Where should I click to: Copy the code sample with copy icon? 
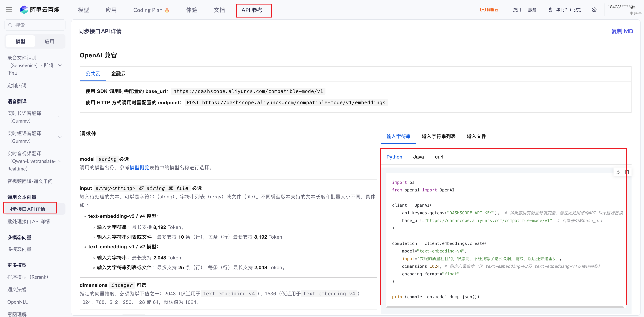(x=627, y=172)
